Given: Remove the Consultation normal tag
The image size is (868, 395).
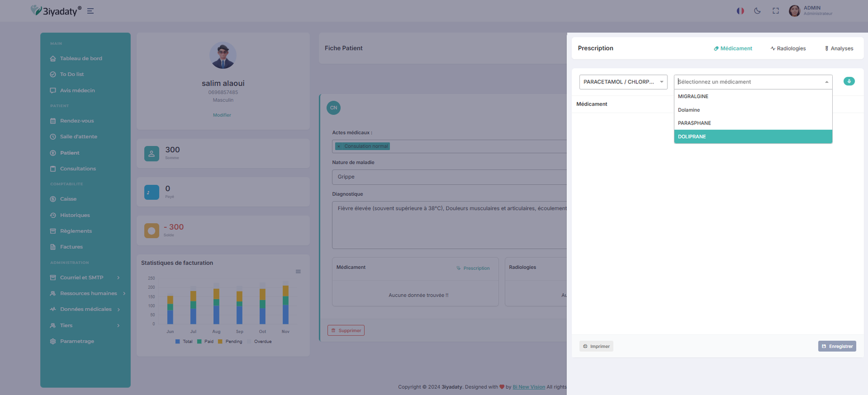Looking at the screenshot, I should click(x=339, y=146).
